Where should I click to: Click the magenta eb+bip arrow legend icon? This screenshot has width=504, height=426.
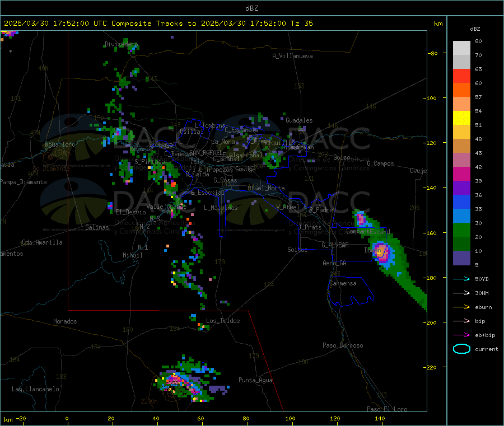click(461, 335)
